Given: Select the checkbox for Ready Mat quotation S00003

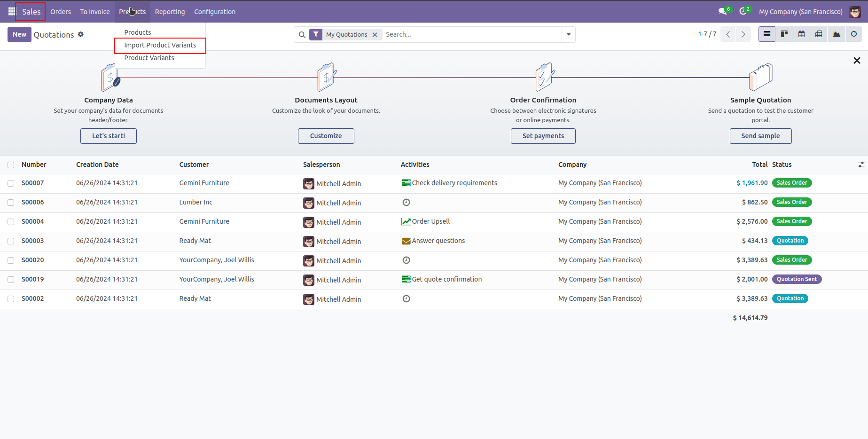Looking at the screenshot, I should pyautogui.click(x=11, y=241).
